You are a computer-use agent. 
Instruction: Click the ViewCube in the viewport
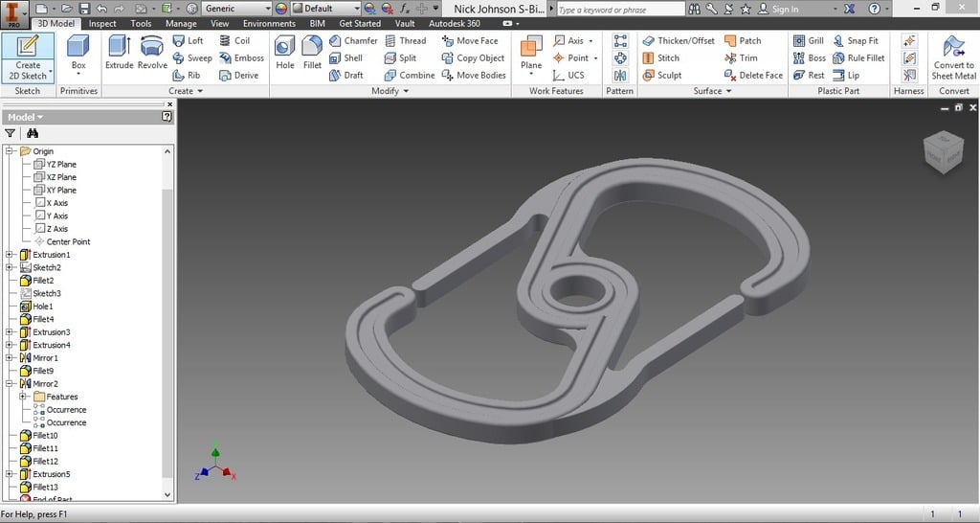click(943, 152)
